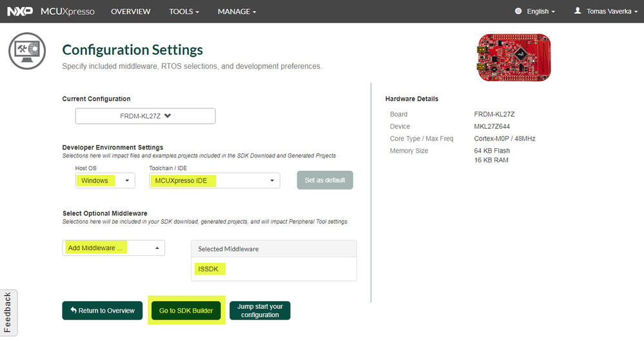Open the Feedback side tab
Screen dimensions: 644x341
pyautogui.click(x=8, y=313)
